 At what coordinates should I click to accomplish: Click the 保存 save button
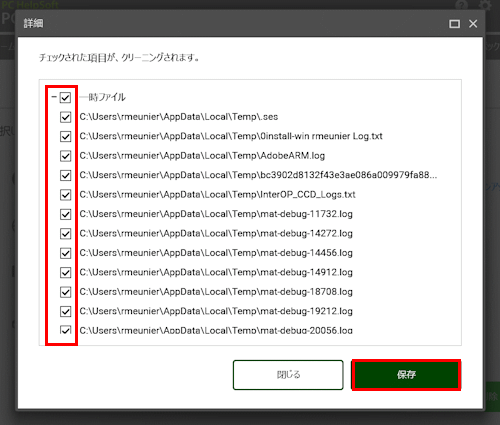tap(406, 375)
